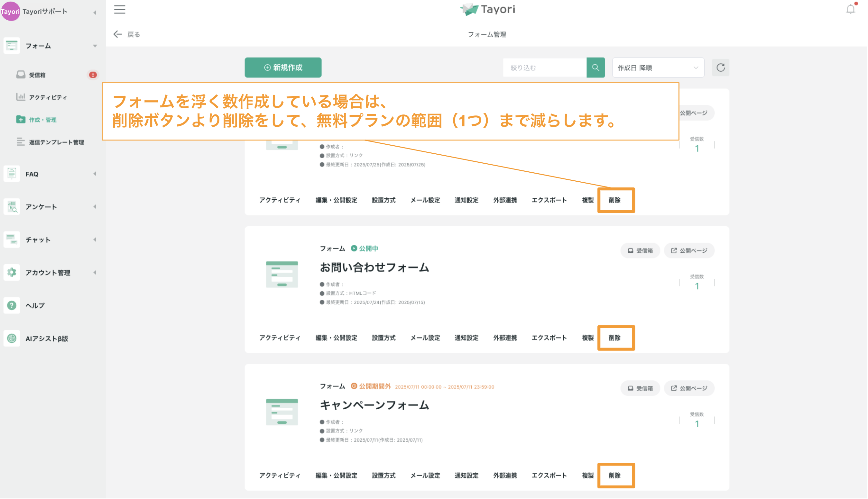Open the チャット chat icon
Image resolution: width=868 pixels, height=499 pixels.
12,240
